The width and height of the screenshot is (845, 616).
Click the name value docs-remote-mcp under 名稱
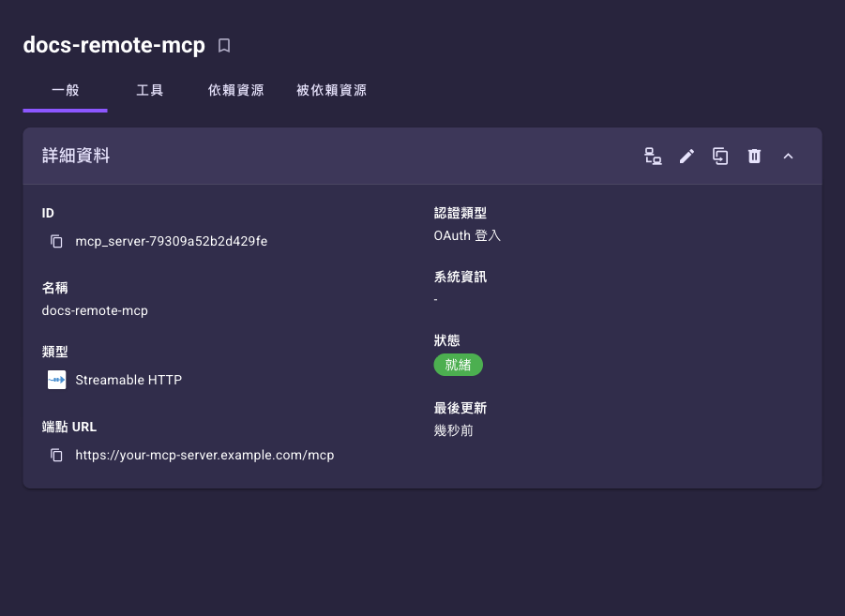[95, 311]
